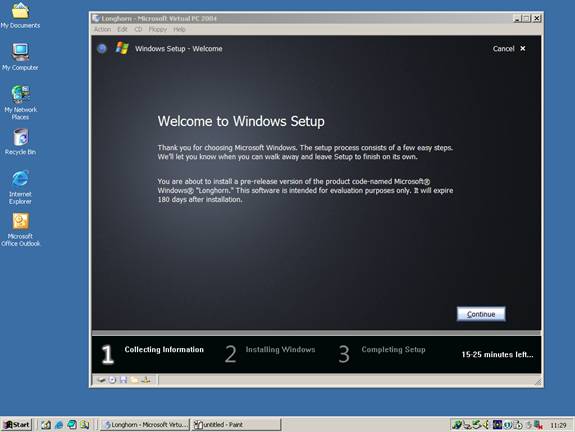575x432 pixels.
Task: Select the My Documents desktop icon
Action: 20,15
